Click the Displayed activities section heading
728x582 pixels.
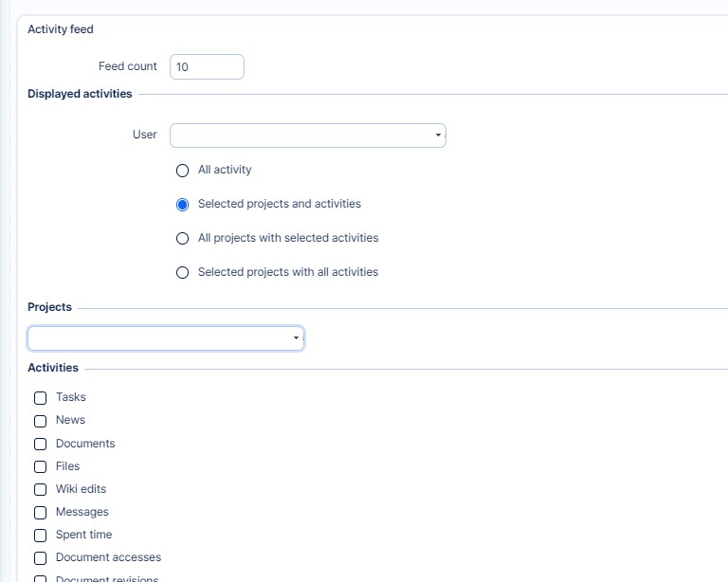pos(80,94)
